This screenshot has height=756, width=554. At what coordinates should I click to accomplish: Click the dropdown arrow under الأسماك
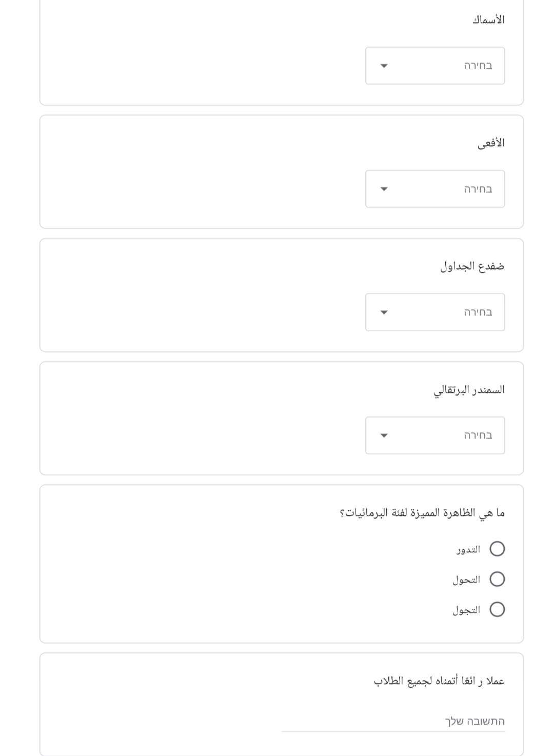[384, 66]
